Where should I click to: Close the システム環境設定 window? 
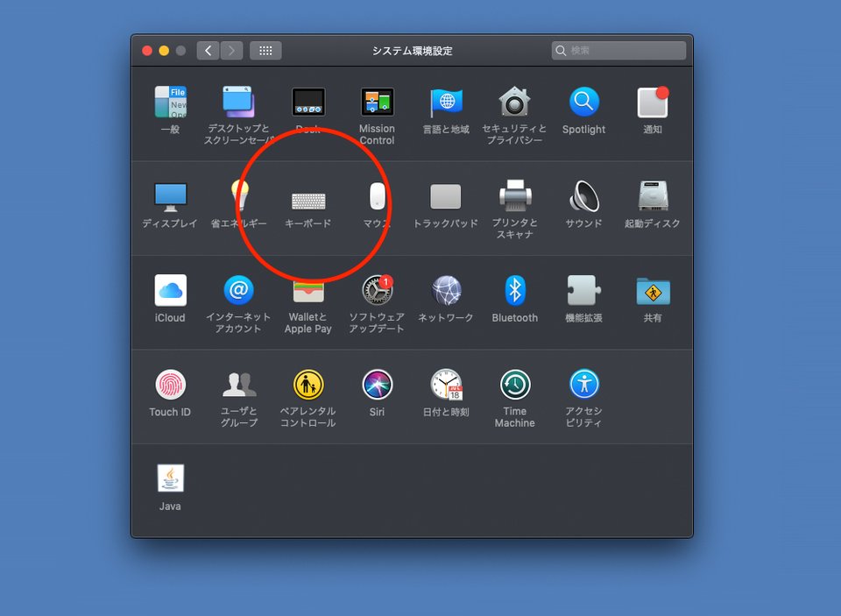point(147,51)
